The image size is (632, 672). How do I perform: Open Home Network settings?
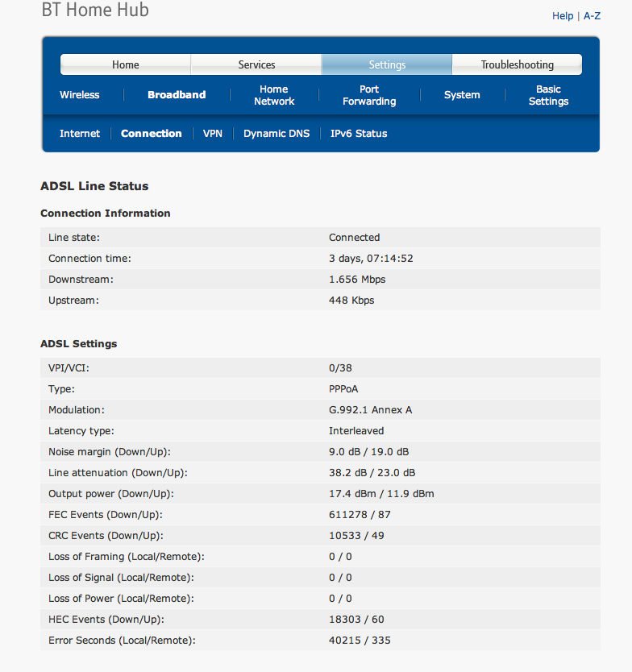pos(274,95)
